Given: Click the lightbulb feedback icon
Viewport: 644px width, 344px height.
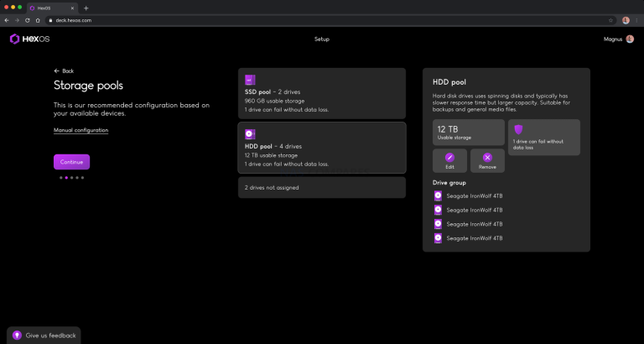Looking at the screenshot, I should coord(18,335).
